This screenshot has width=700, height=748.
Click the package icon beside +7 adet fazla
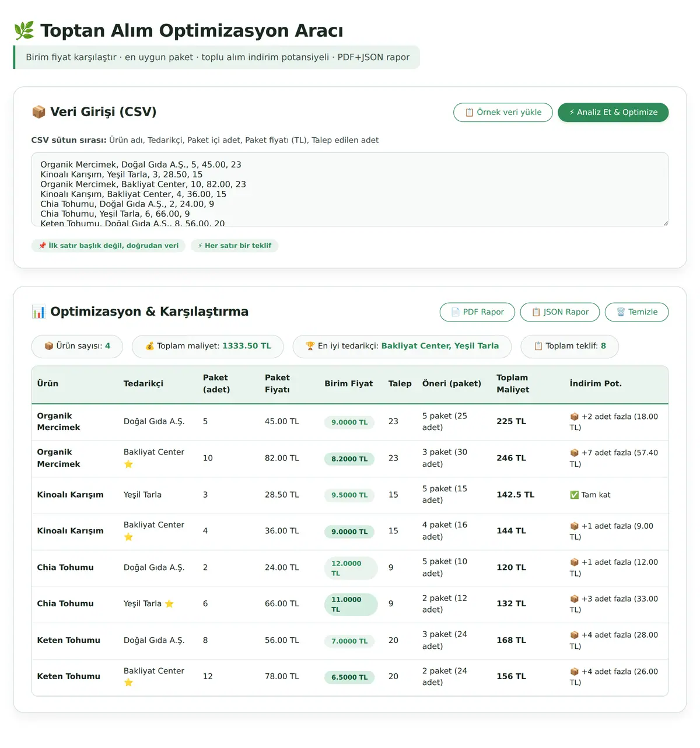[x=574, y=453]
